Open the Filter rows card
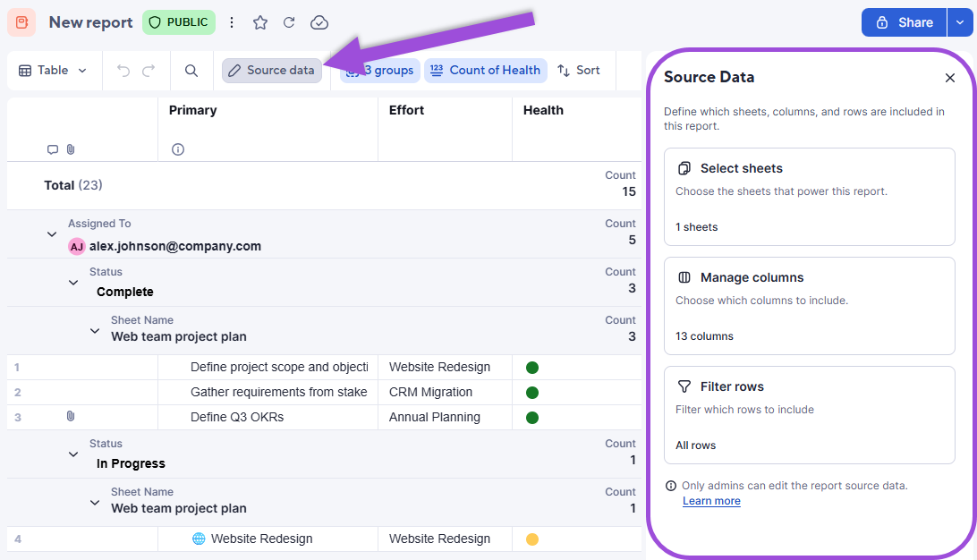Viewport: 977px width, 560px height. coord(810,415)
